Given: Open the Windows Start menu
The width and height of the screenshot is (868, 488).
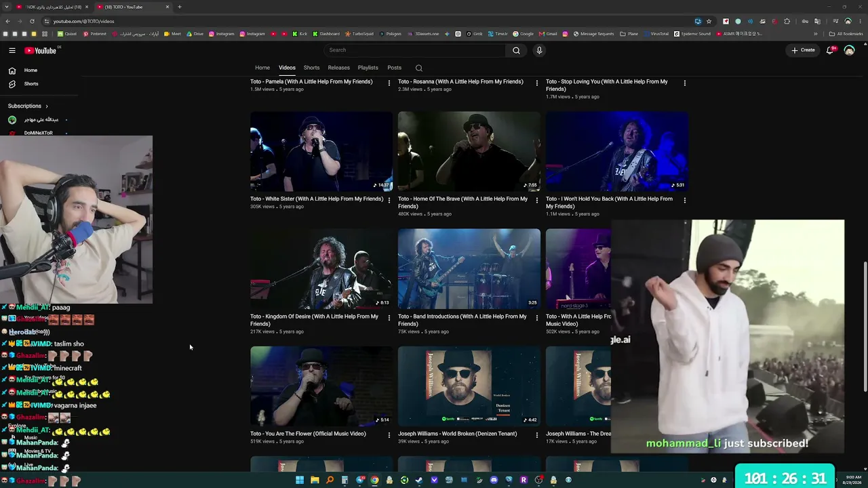Looking at the screenshot, I should pos(300,480).
